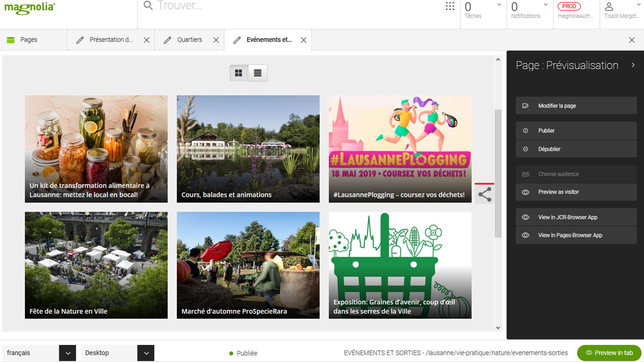644x362 pixels.
Task: Click eye icon for View in JCR-Browser App
Action: pos(525,217)
